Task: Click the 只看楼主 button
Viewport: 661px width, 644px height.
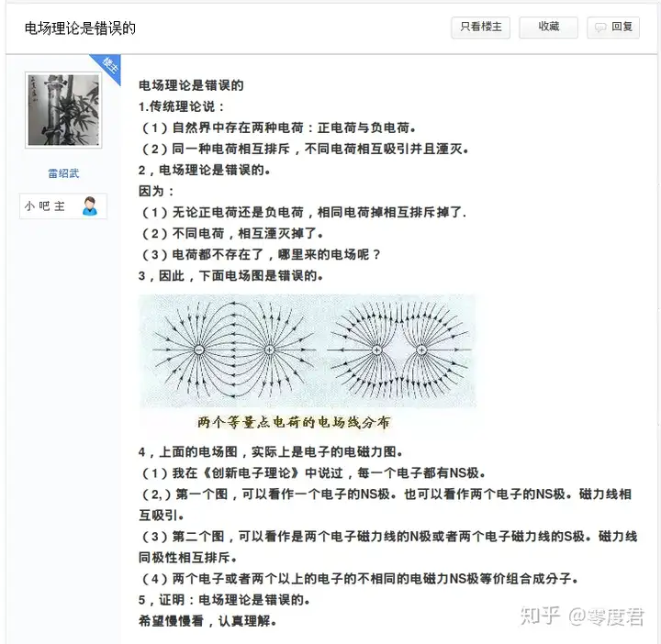Action: click(480, 28)
